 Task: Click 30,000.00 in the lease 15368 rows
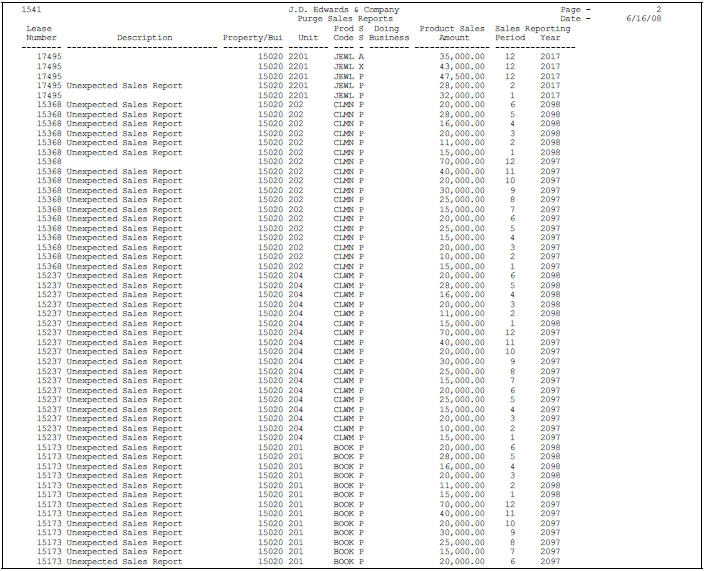click(x=462, y=190)
